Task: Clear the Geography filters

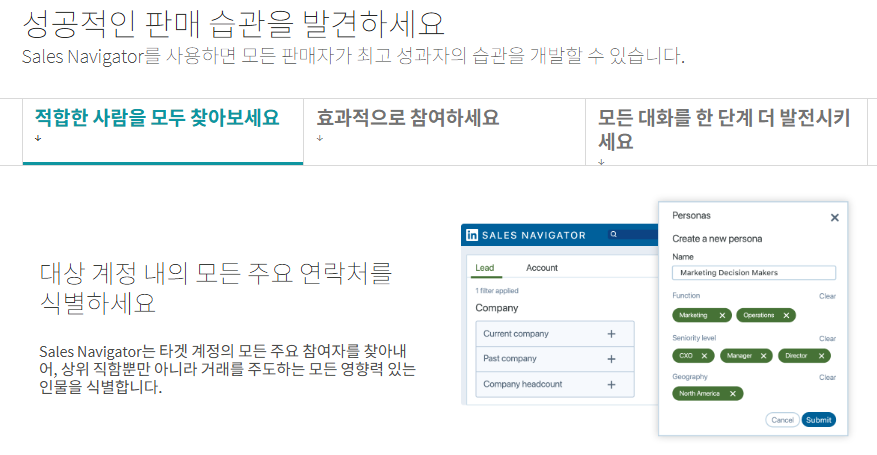Action: [827, 378]
